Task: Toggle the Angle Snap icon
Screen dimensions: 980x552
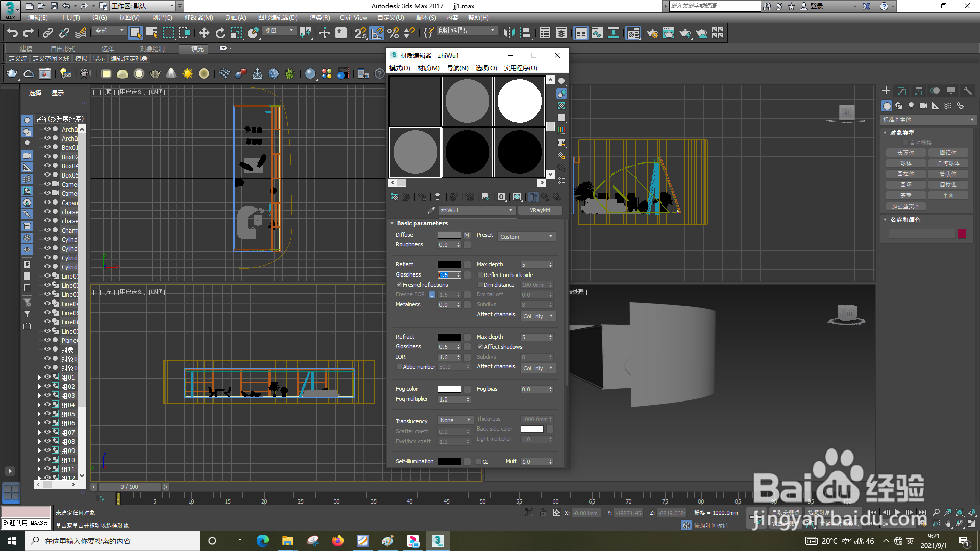Action: (377, 33)
